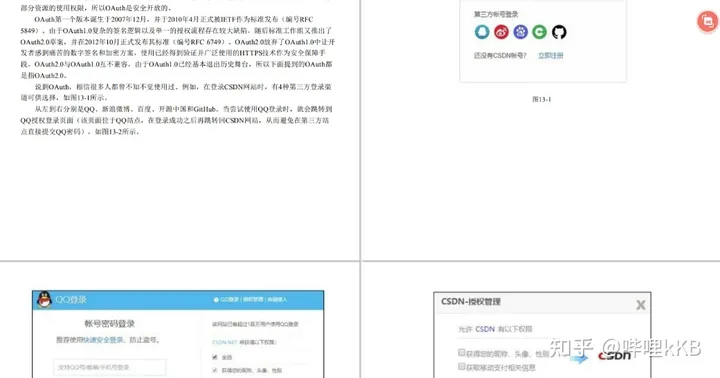
Task: Click the CSDN logo in authorization dialog
Action: pos(614,355)
